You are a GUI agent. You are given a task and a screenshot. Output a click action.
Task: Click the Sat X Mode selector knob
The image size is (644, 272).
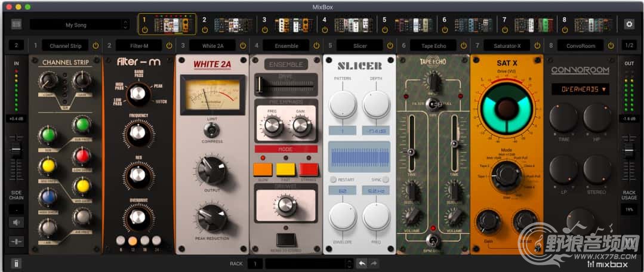[x=506, y=175]
